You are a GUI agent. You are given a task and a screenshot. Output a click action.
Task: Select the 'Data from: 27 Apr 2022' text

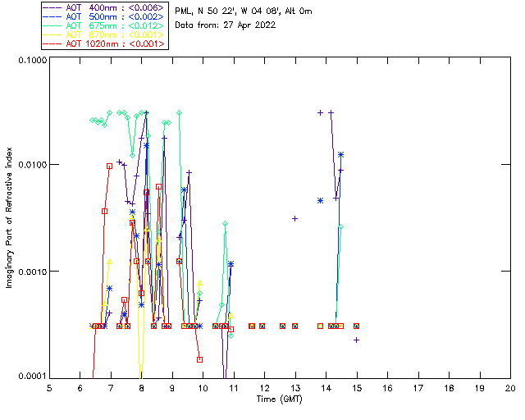[x=226, y=25]
